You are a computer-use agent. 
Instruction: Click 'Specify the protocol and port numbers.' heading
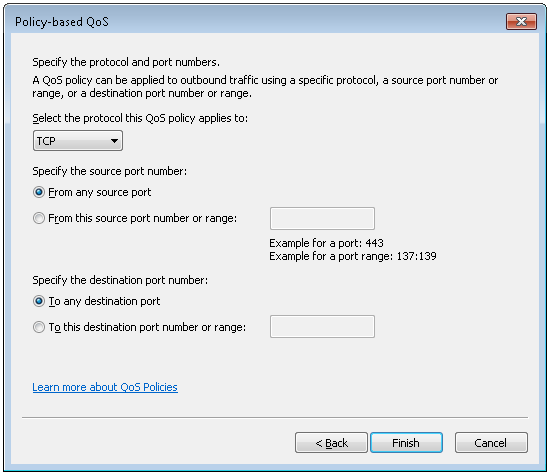pyautogui.click(x=126, y=62)
